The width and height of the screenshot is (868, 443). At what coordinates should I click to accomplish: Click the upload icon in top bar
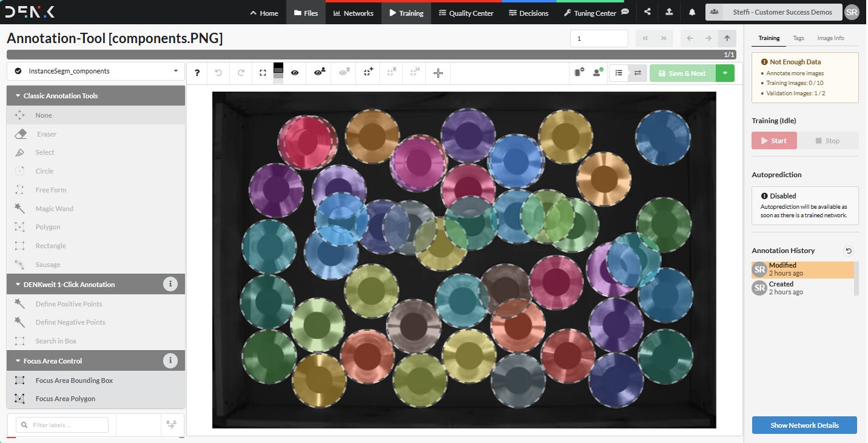[669, 12]
